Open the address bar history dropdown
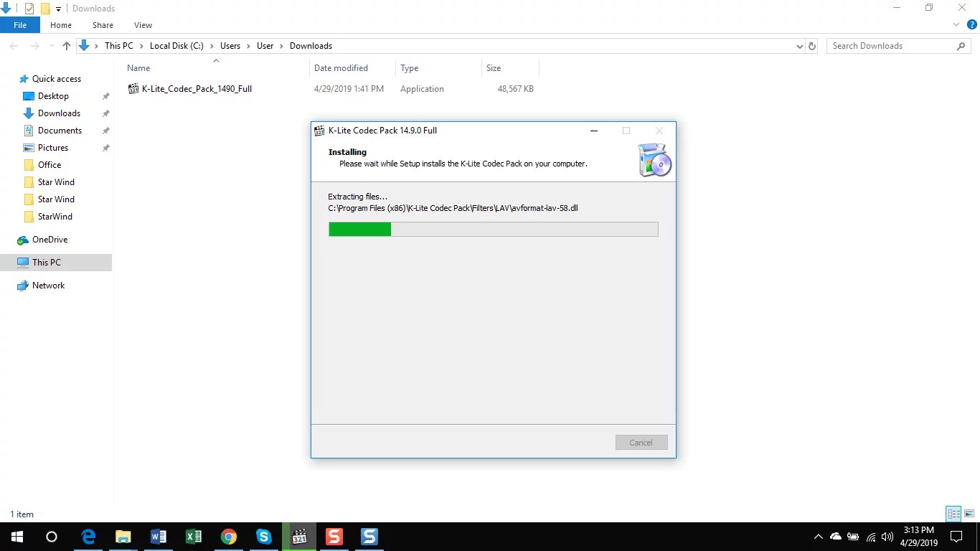 [799, 45]
